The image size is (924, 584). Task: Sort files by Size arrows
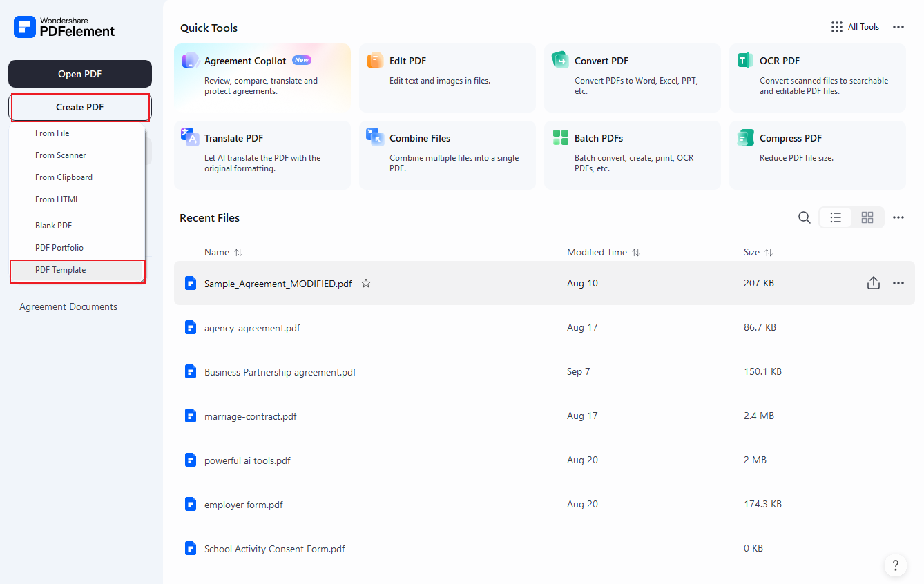[769, 253]
